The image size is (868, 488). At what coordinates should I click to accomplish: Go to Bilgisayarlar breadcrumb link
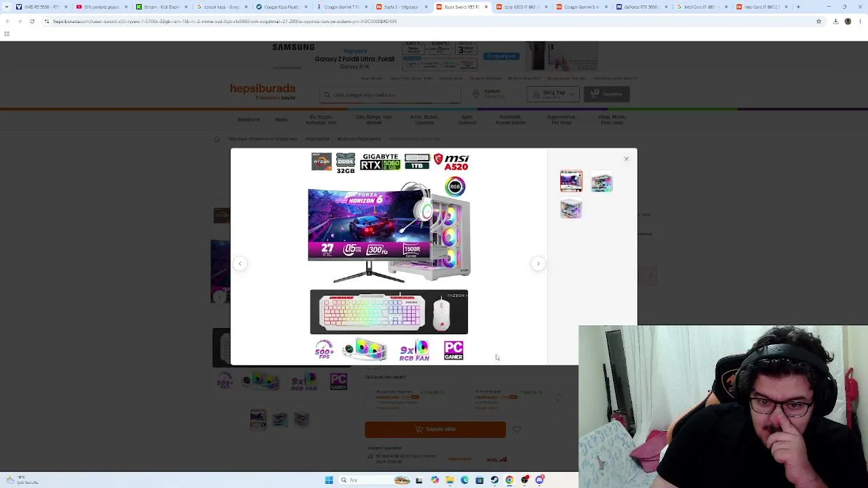pos(317,139)
